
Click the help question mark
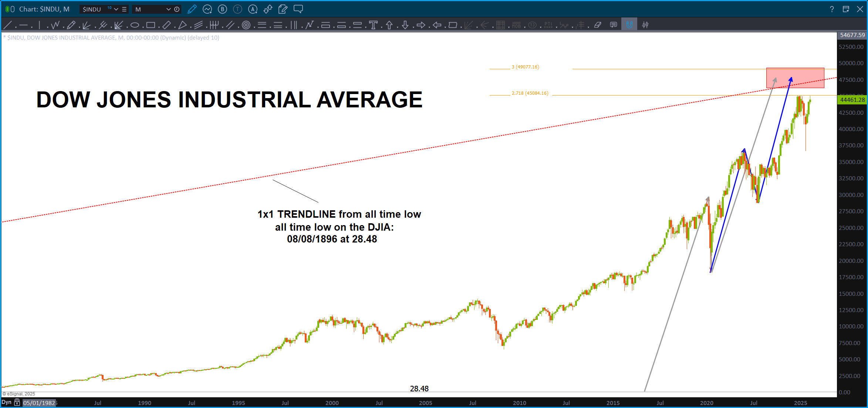[x=832, y=9]
